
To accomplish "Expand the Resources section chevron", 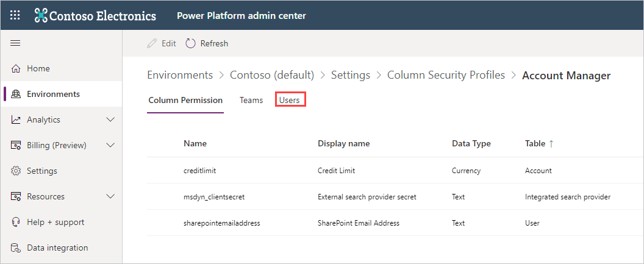I will [110, 197].
